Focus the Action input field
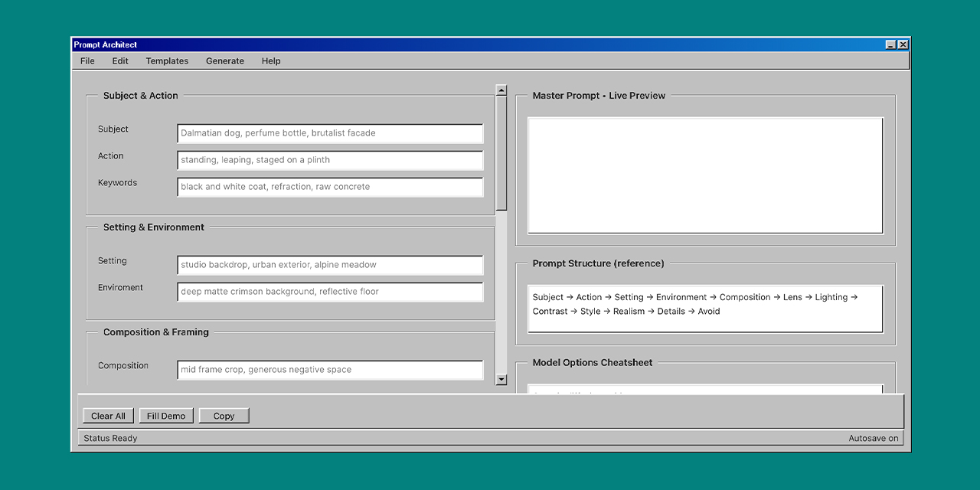The image size is (980, 490). pyautogui.click(x=330, y=160)
